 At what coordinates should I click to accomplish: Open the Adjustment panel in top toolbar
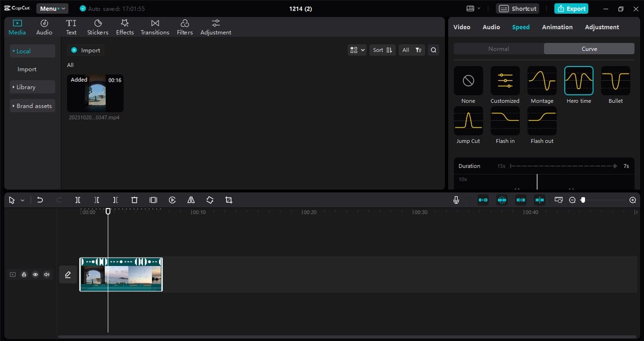tap(216, 27)
